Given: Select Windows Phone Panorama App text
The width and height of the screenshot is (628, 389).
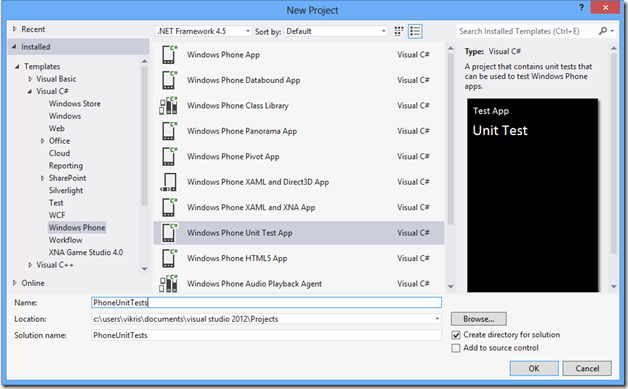Looking at the screenshot, I should (x=242, y=131).
